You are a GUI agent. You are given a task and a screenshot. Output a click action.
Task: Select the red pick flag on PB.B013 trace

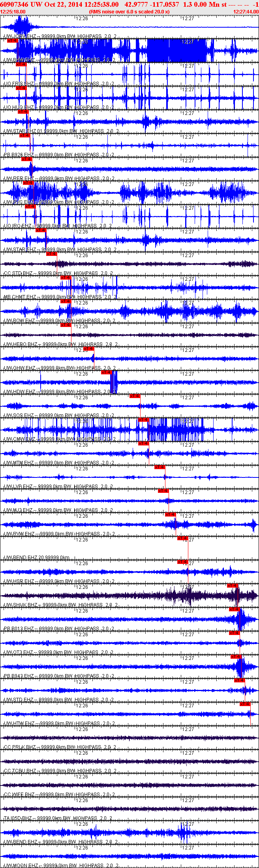tap(235, 609)
